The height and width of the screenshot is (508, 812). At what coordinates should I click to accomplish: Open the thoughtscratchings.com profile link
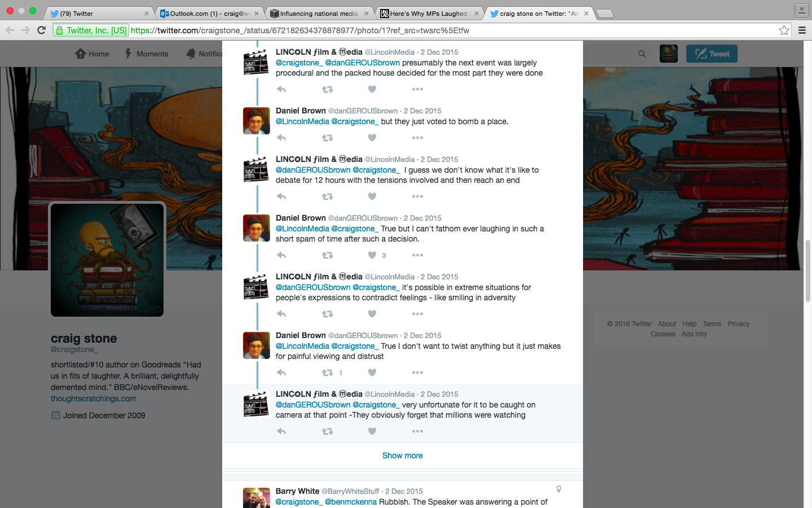94,398
